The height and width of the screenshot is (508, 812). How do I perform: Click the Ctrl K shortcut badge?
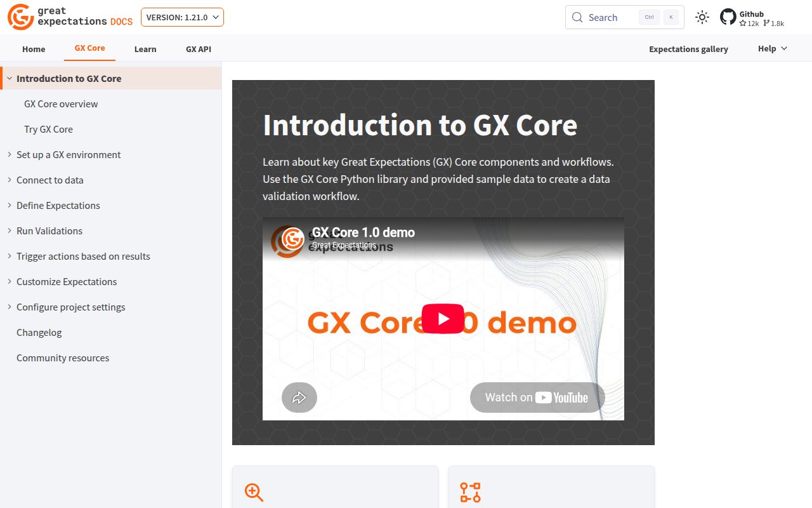pos(660,17)
